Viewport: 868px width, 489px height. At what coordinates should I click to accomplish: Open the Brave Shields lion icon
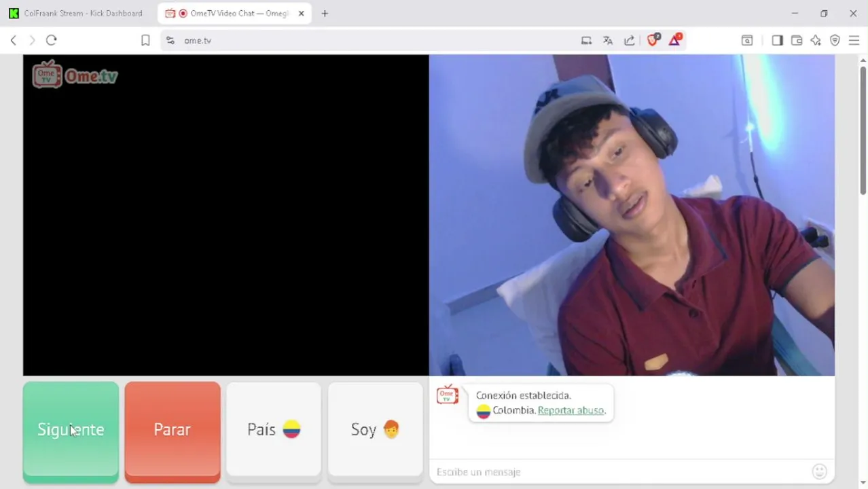(x=653, y=40)
